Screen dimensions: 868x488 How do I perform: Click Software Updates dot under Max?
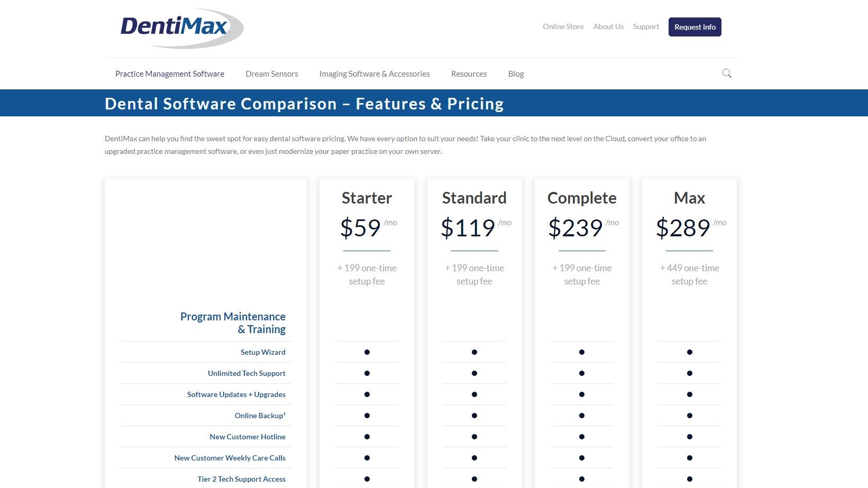pos(690,394)
